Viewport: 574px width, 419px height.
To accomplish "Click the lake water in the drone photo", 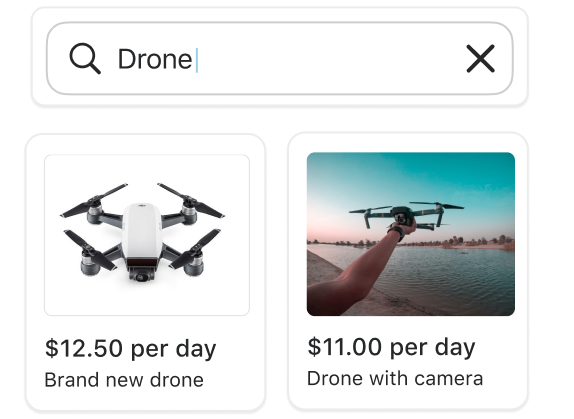I will coord(450,278).
